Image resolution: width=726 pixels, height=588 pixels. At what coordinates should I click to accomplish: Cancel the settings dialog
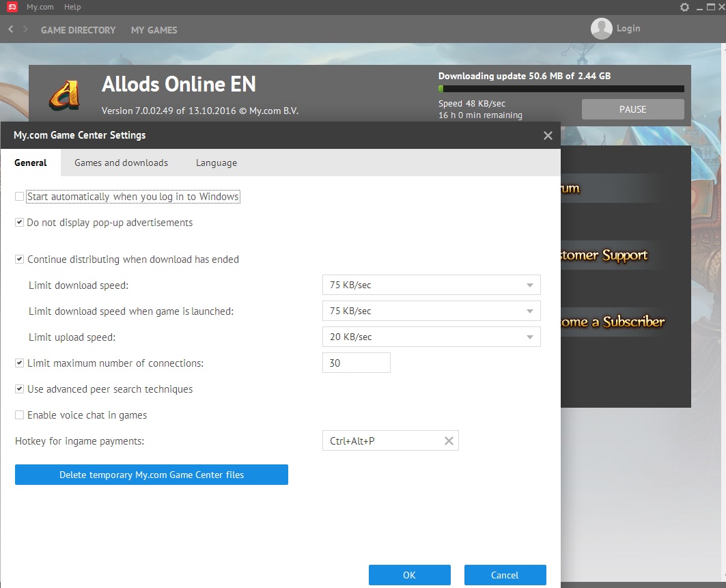tap(505, 575)
